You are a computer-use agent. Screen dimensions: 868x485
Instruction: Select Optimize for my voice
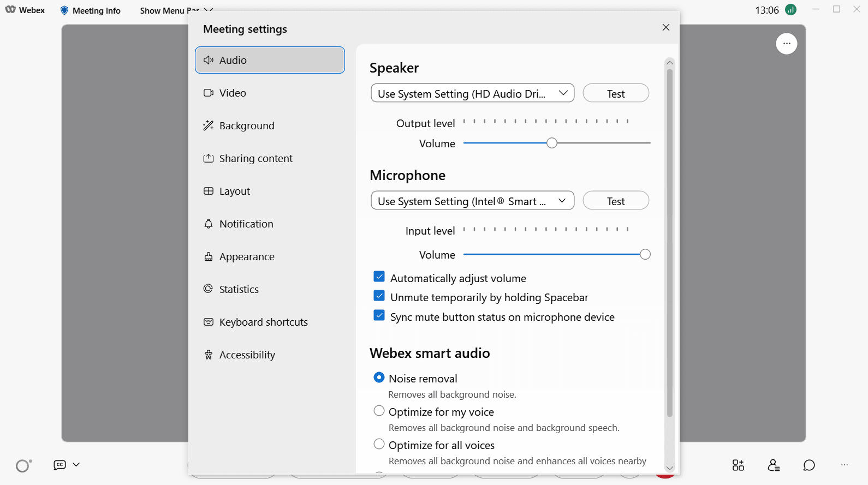[x=379, y=411]
